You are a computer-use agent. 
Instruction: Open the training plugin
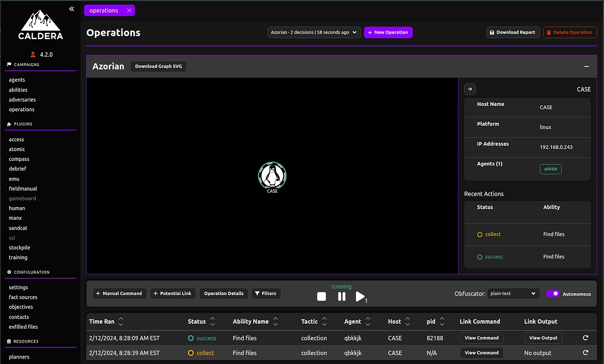tap(18, 257)
